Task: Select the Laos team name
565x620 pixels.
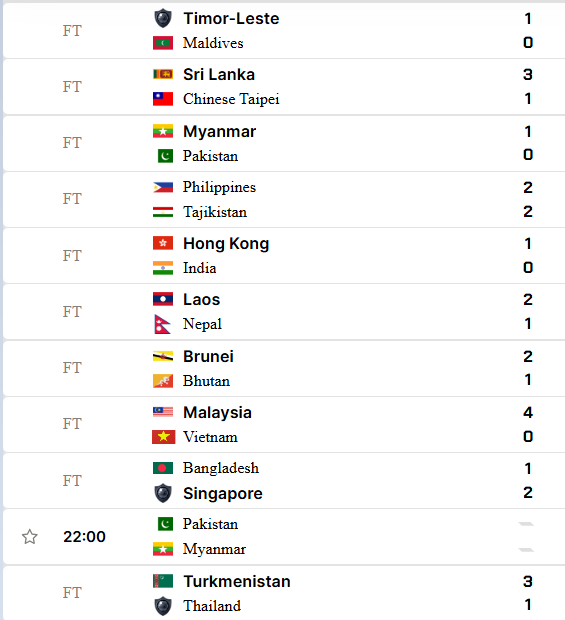Action: pos(202,299)
